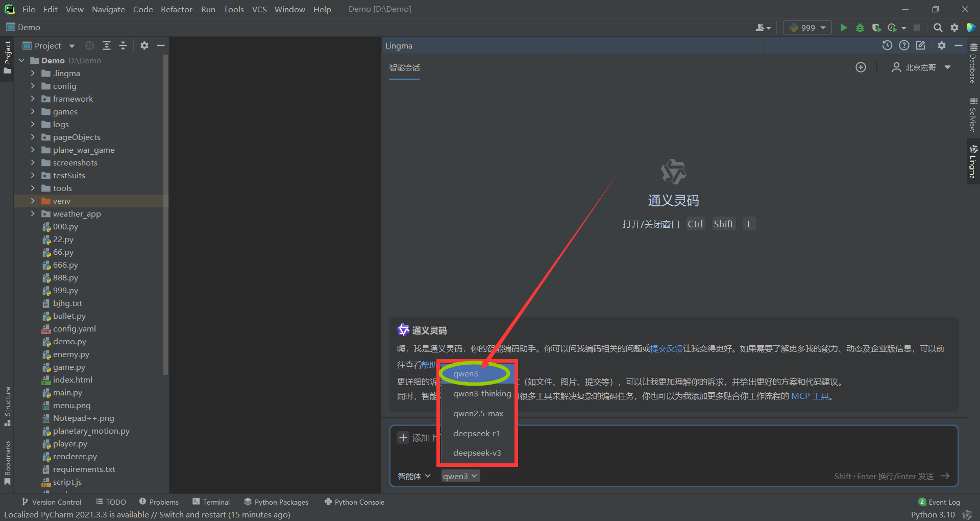
Task: Open the 999 run configuration dropdown
Action: point(807,28)
